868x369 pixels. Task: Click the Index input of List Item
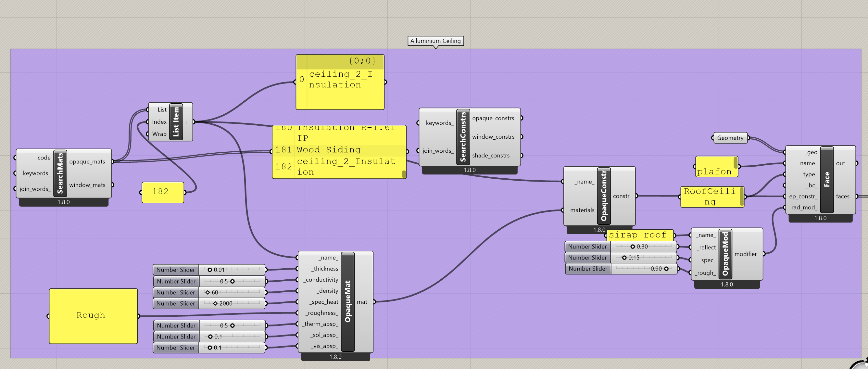(159, 122)
